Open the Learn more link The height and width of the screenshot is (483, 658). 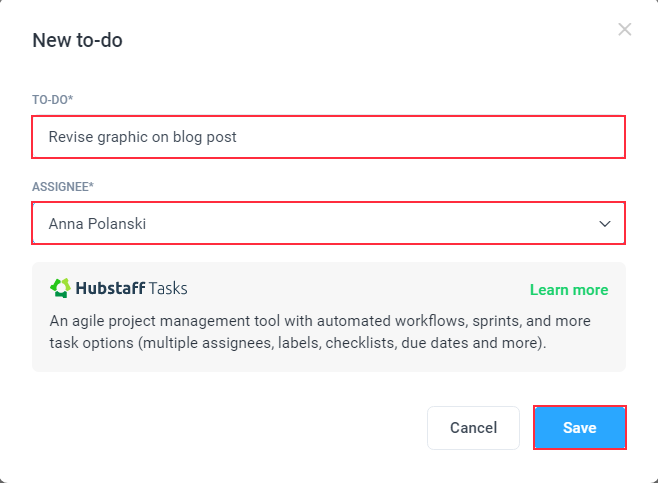[x=569, y=290]
